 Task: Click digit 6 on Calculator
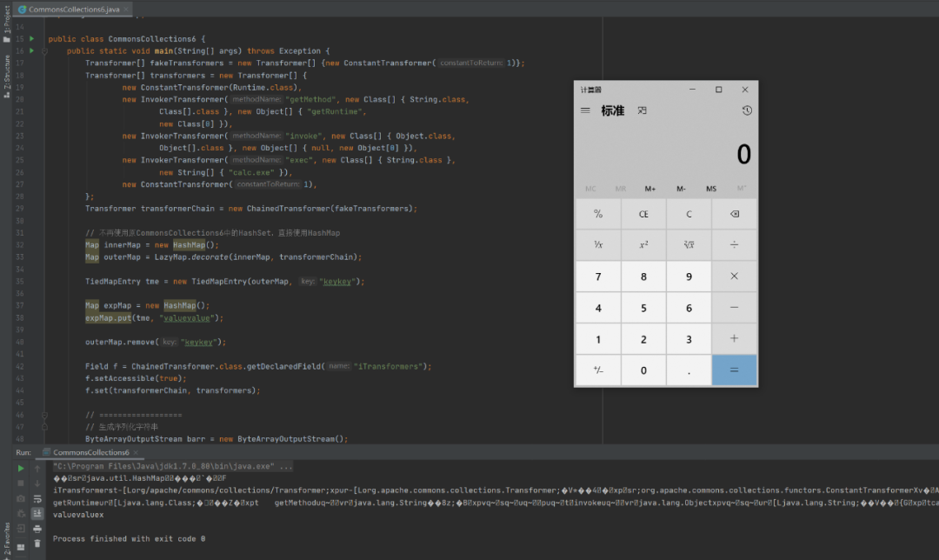689,307
